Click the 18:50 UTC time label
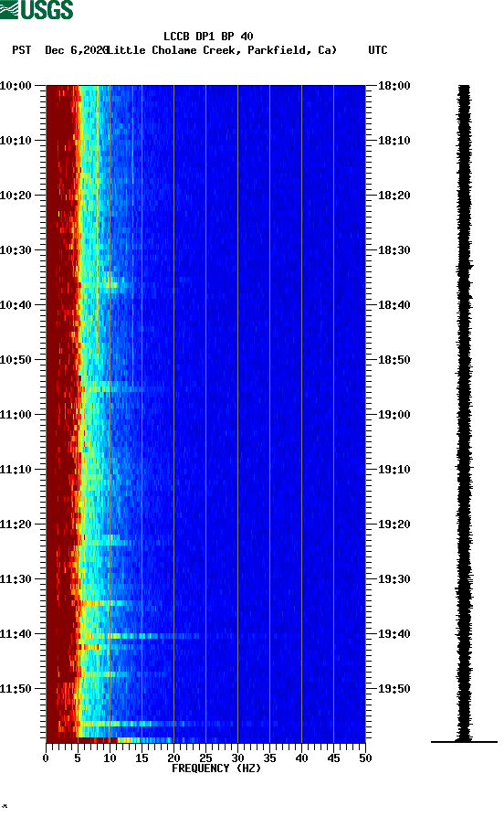The width and height of the screenshot is (504, 816). tap(394, 360)
